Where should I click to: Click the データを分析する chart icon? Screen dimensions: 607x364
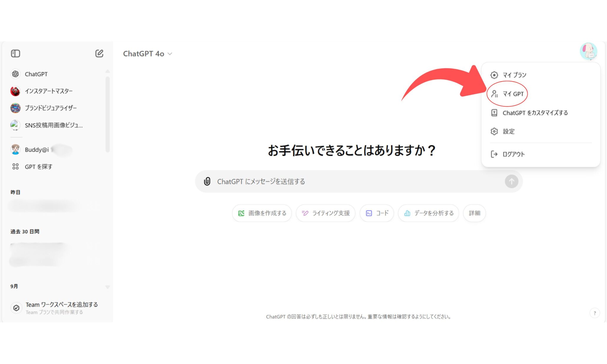click(x=407, y=213)
